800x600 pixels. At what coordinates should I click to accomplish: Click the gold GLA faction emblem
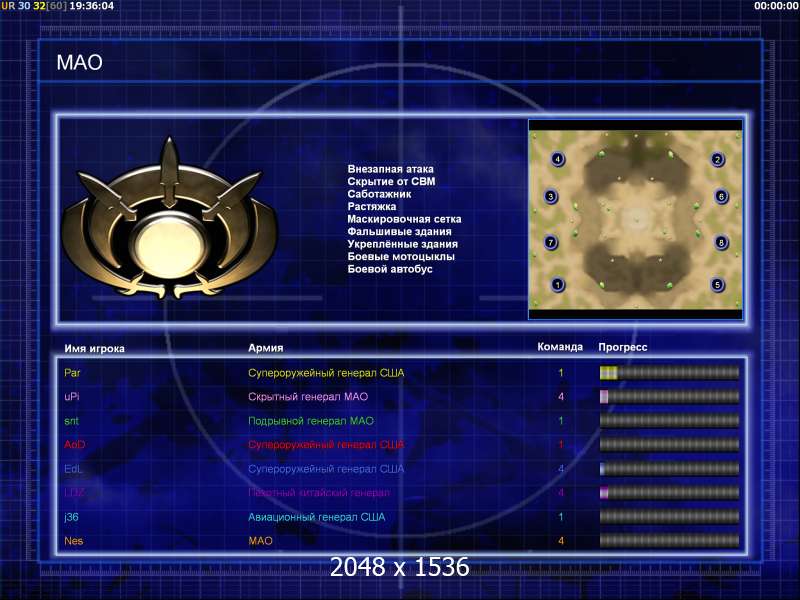[169, 218]
